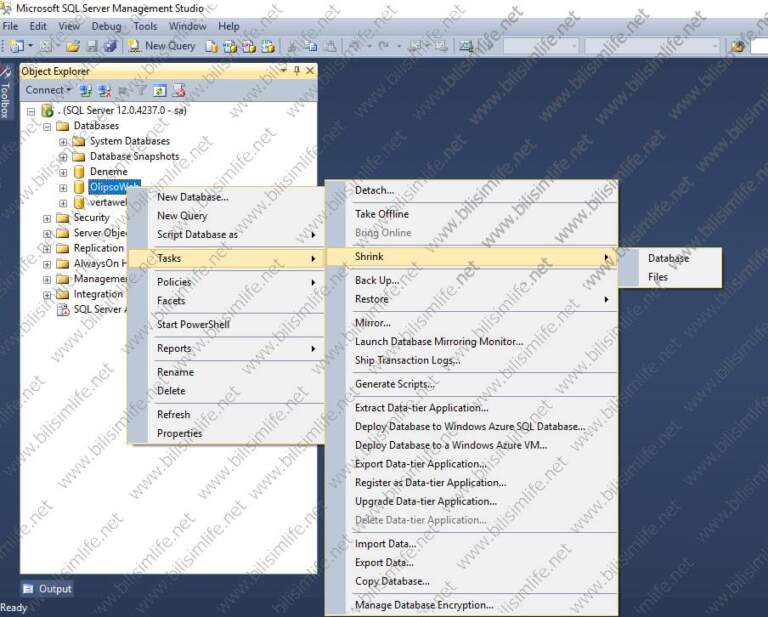
Task: Click the Disconnect icon in Object Explorer
Action: [x=104, y=90]
